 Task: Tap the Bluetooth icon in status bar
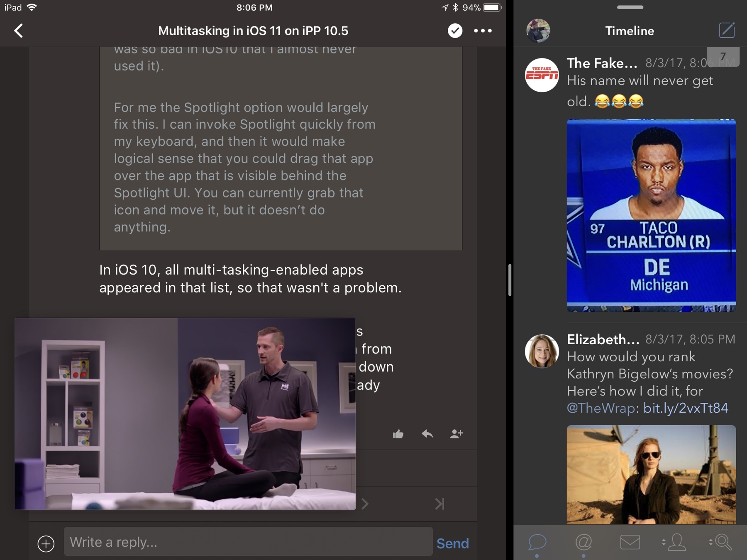(x=455, y=7)
